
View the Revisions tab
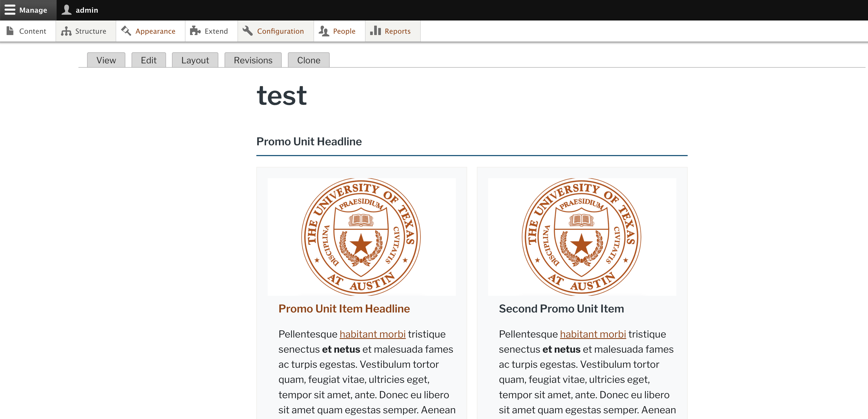point(253,60)
